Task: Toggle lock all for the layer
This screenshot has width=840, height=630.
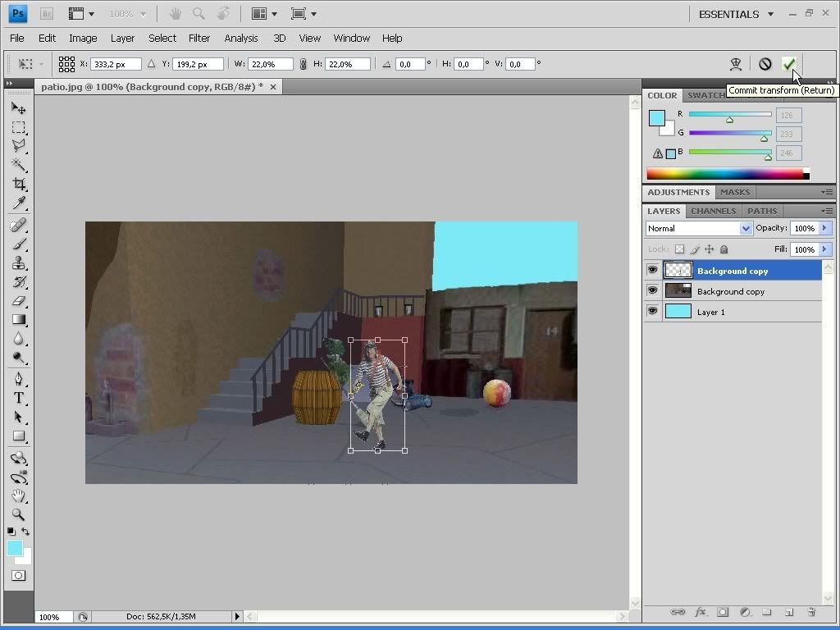Action: coord(724,249)
